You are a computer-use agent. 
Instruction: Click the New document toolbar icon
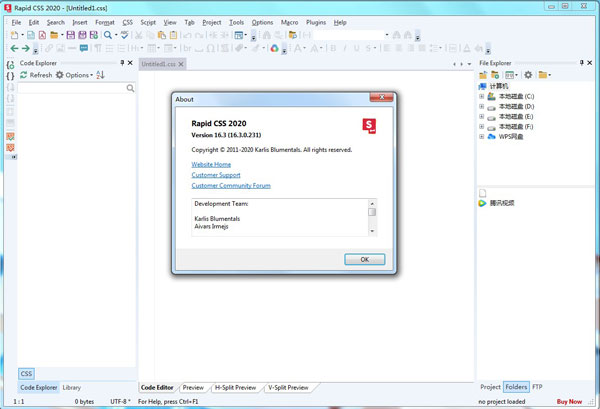[x=14, y=35]
